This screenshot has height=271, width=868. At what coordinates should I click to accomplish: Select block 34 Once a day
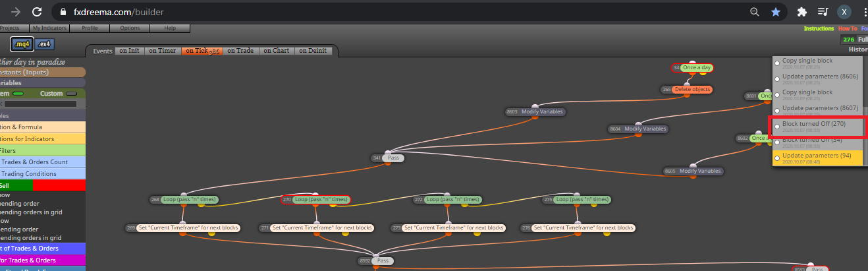click(x=692, y=68)
